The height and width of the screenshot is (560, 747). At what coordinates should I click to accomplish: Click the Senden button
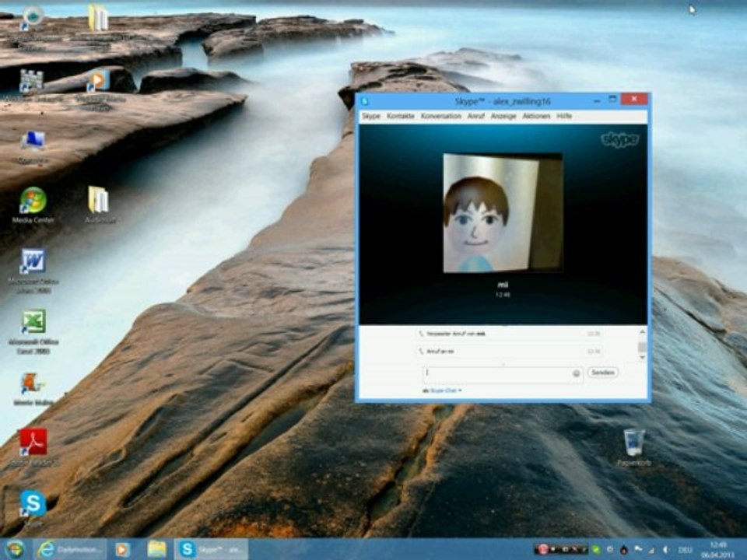[602, 373]
